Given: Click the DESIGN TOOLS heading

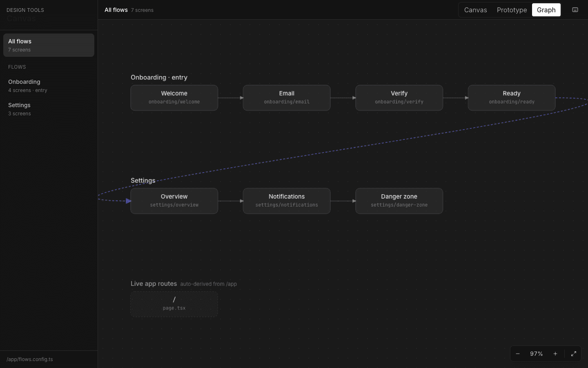Looking at the screenshot, I should (25, 10).
